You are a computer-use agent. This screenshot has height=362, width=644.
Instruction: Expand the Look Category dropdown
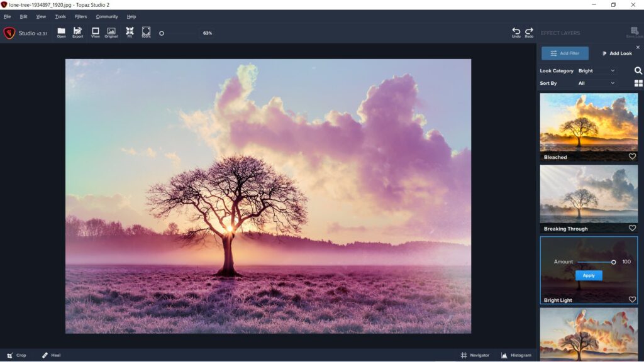[x=597, y=70]
